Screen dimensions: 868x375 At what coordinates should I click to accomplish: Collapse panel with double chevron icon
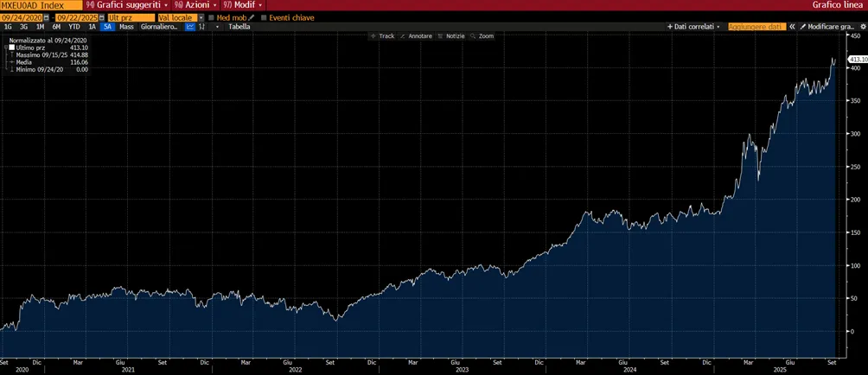[x=792, y=27]
